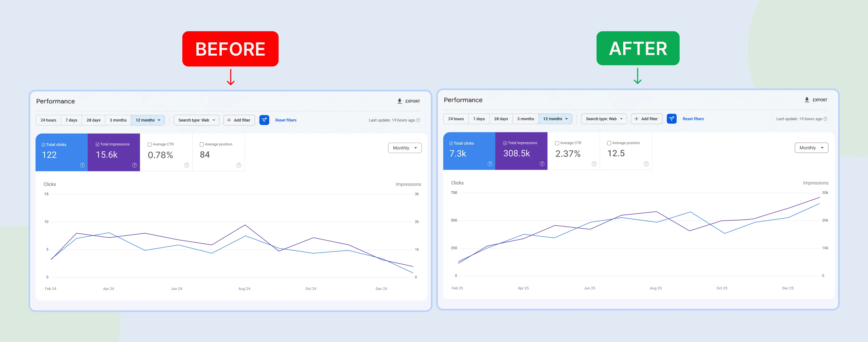The image size is (868, 342).
Task: Click Reset filters in the Before panel
Action: pyautogui.click(x=286, y=120)
